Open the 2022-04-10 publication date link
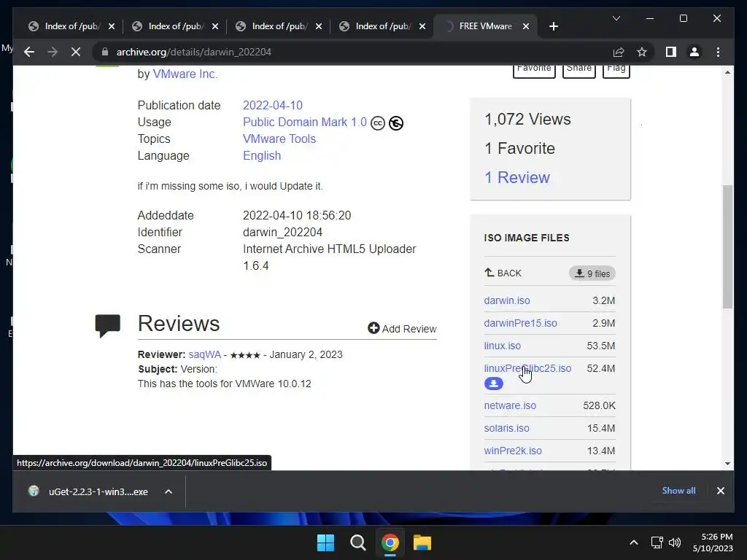This screenshot has width=747, height=560. click(x=273, y=105)
